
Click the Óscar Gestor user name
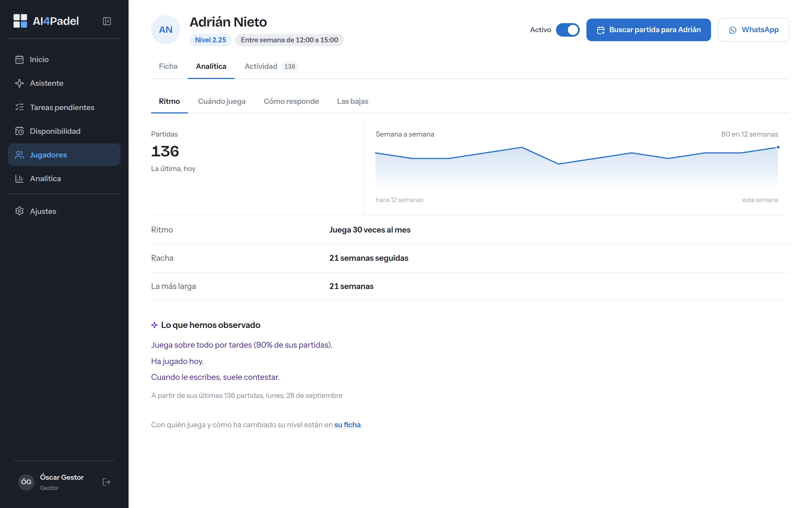[62, 477]
